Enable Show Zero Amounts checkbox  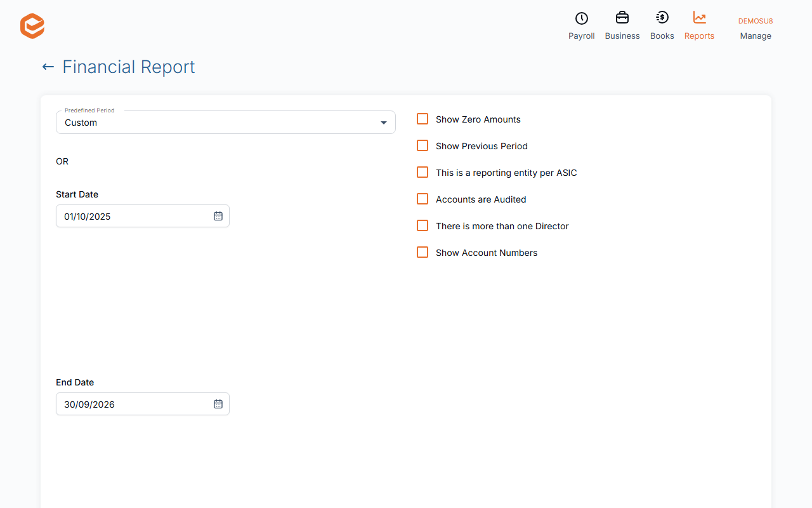pyautogui.click(x=422, y=119)
